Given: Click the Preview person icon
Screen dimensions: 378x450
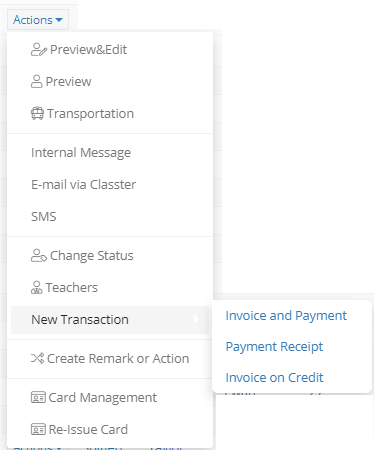Looking at the screenshot, I should tap(36, 81).
